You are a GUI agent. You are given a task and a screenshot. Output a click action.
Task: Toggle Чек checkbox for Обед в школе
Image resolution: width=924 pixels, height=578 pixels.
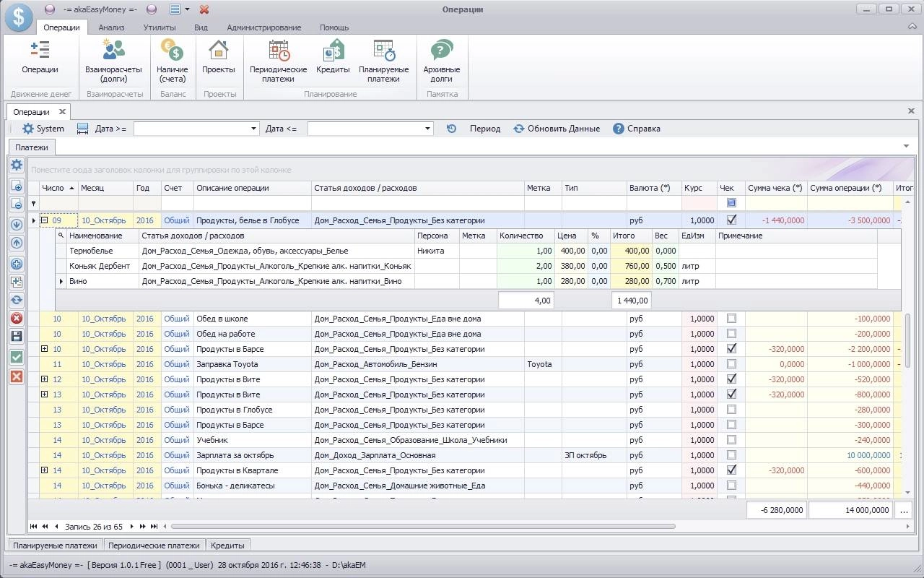[x=731, y=319]
